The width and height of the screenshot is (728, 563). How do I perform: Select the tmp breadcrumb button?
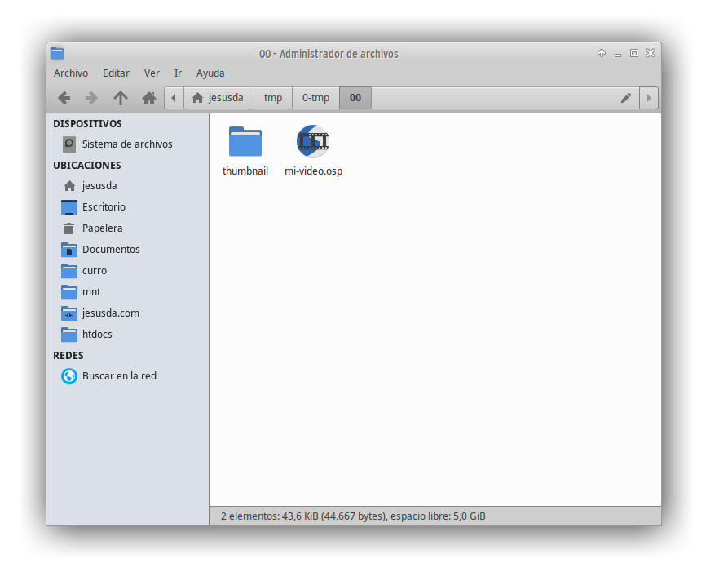pos(273,98)
